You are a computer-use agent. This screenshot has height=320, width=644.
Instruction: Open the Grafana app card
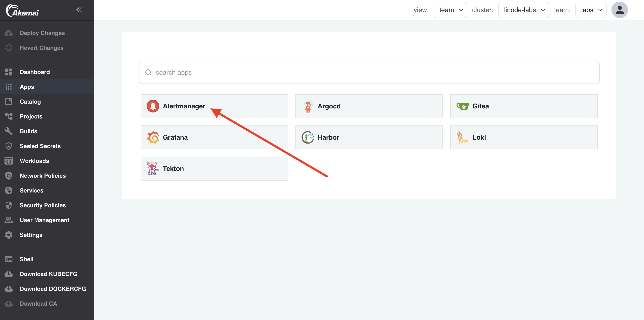pos(214,137)
